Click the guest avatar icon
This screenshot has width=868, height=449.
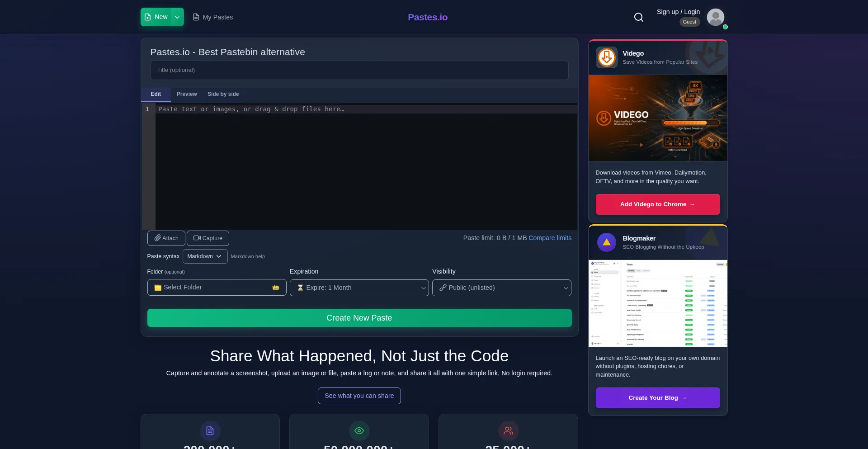click(x=715, y=17)
